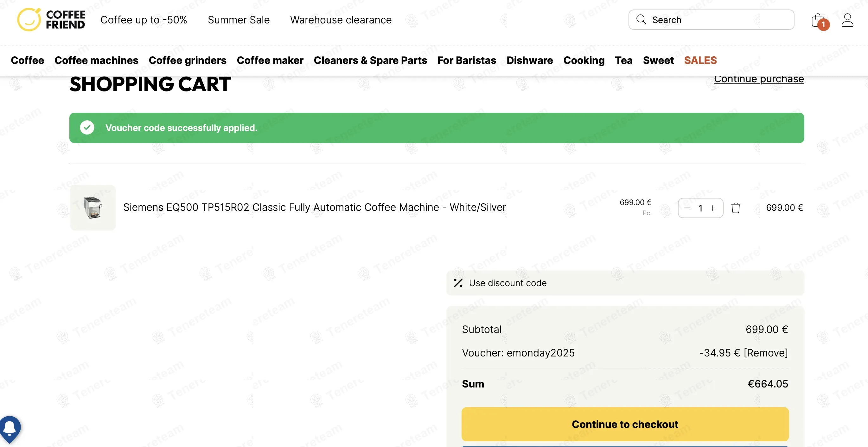Open the Coffee machines menu
868x447 pixels.
[96, 60]
